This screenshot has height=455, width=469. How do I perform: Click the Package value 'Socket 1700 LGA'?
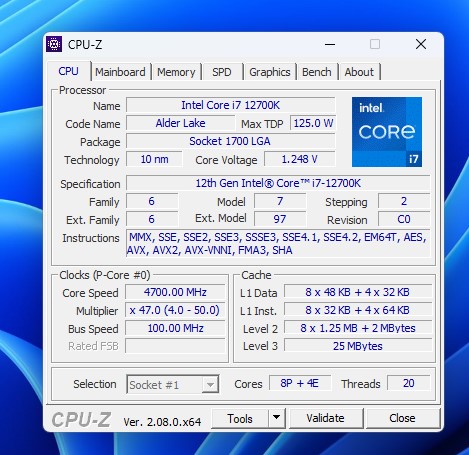pyautogui.click(x=231, y=141)
